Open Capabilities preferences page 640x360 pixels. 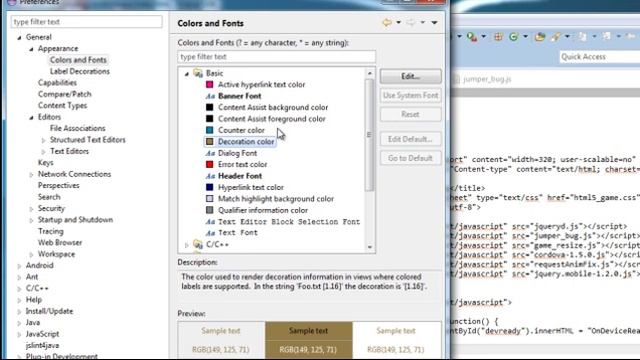(57, 83)
